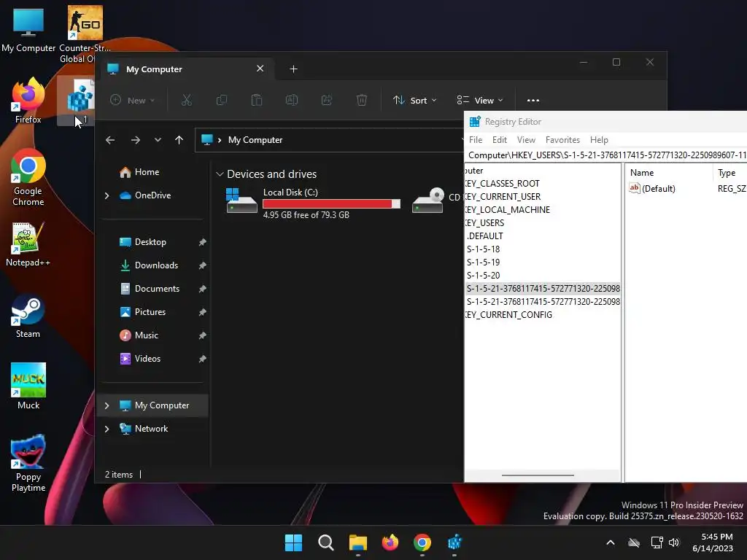Screen dimensions: 747x560
Task: Open Registry Editor Edit menu
Action: point(499,140)
